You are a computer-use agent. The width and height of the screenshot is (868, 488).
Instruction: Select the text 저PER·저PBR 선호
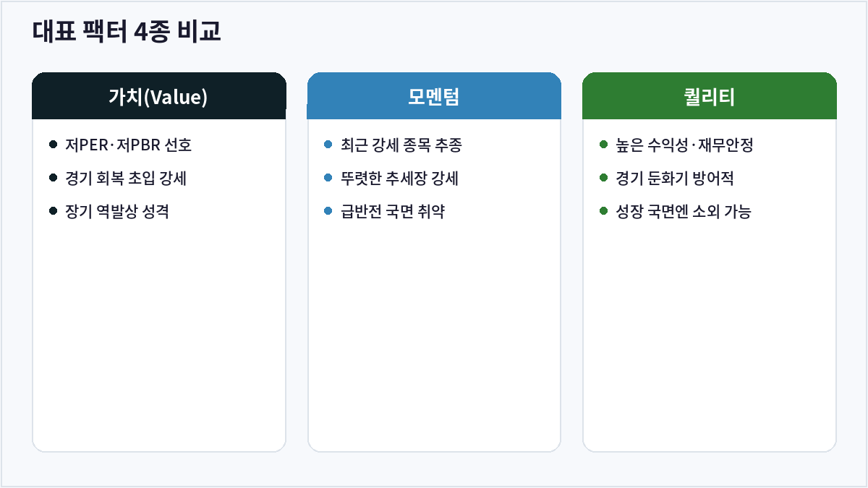(128, 145)
